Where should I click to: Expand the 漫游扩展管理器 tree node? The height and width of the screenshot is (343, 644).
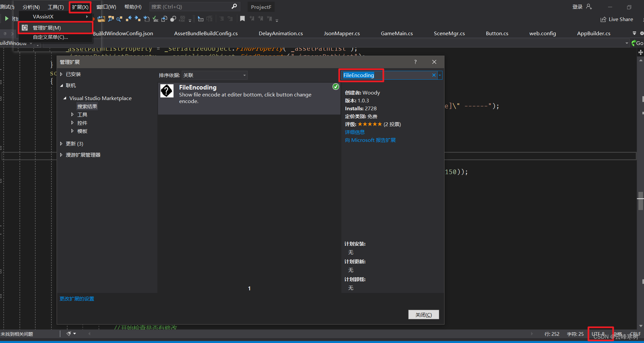61,155
